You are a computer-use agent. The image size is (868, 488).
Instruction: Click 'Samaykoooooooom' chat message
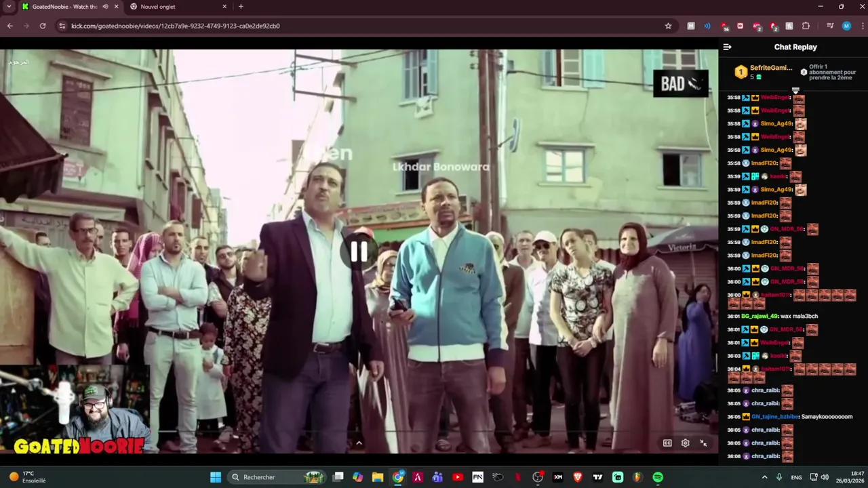(827, 417)
